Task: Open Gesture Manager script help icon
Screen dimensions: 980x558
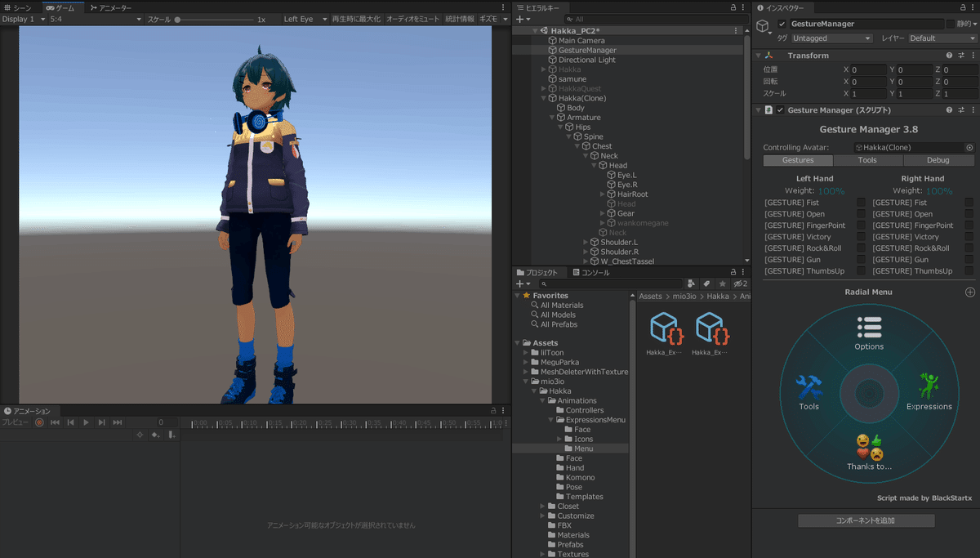Action: pyautogui.click(x=949, y=110)
